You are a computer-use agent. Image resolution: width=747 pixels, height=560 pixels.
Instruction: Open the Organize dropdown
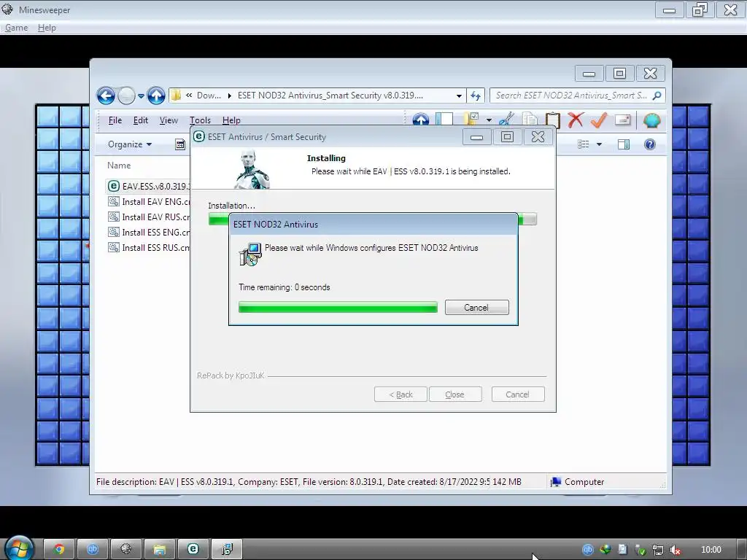pos(130,144)
